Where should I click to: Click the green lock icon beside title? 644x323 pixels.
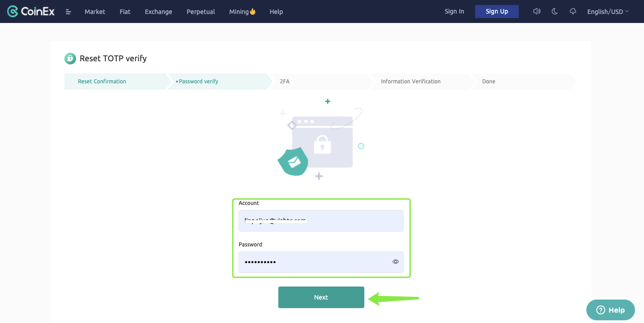[70, 59]
